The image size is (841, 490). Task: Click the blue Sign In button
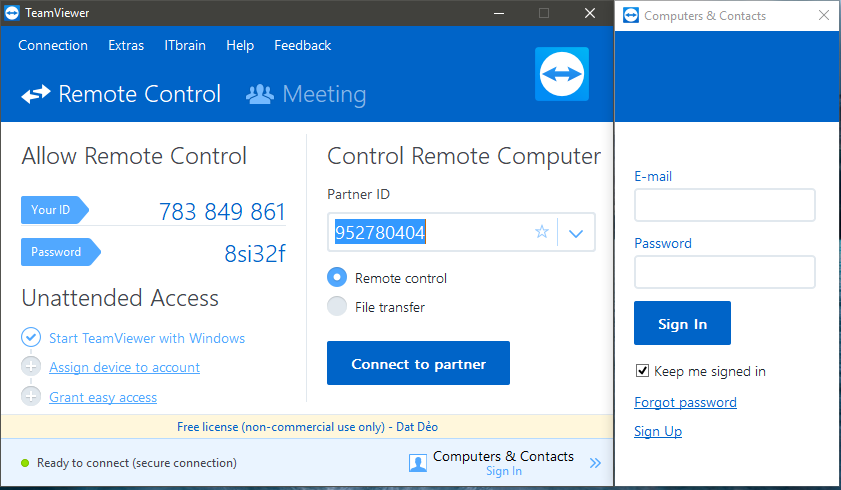pyautogui.click(x=682, y=323)
